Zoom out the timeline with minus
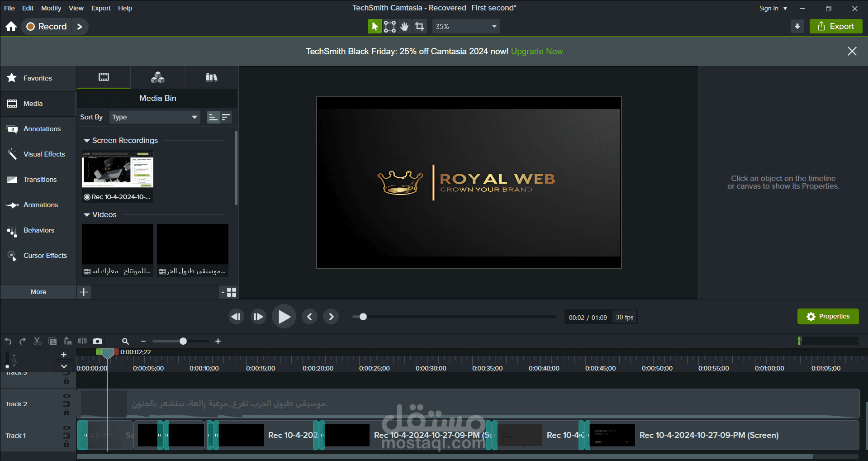The image size is (868, 461). [143, 341]
